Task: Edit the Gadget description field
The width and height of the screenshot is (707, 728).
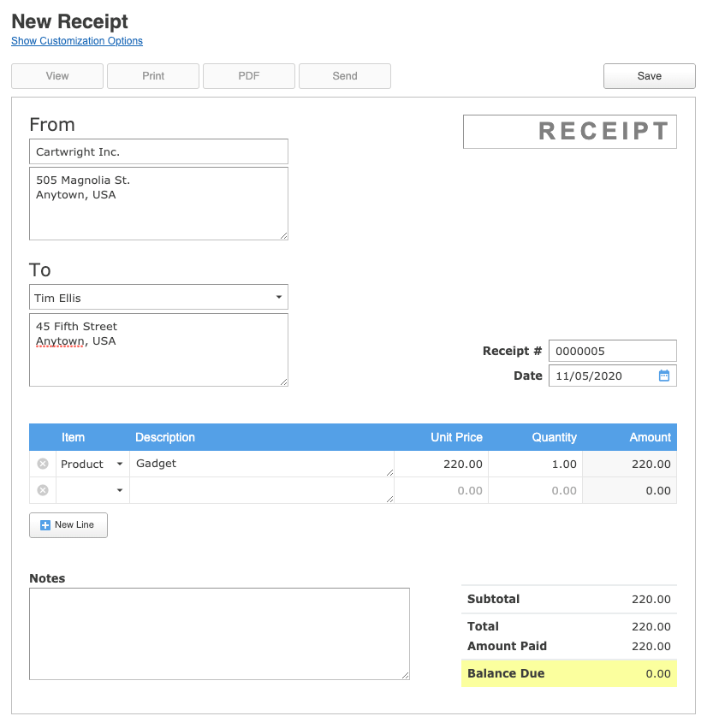Action: (262, 464)
